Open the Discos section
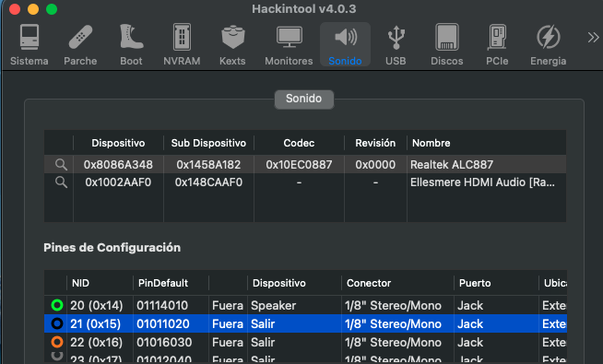Screen dimensions: 603x364 click(446, 44)
